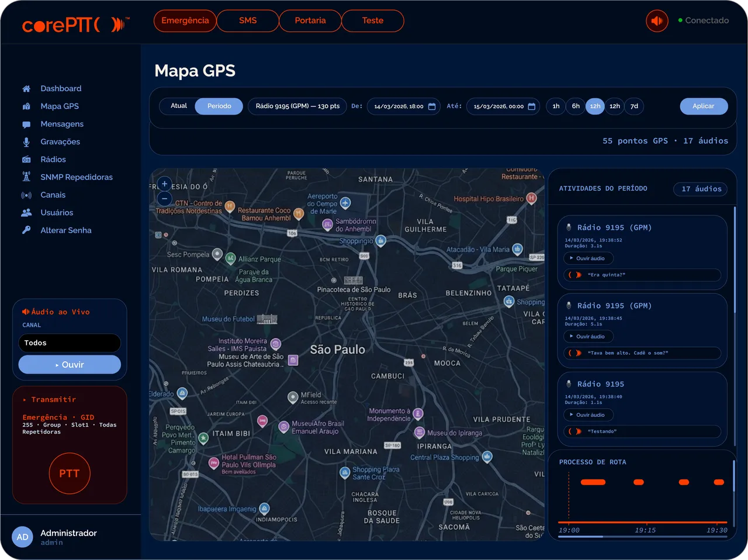Image resolution: width=748 pixels, height=560 pixels.
Task: Play Ouvir áudio for 19:38:45 recording
Action: pyautogui.click(x=588, y=337)
